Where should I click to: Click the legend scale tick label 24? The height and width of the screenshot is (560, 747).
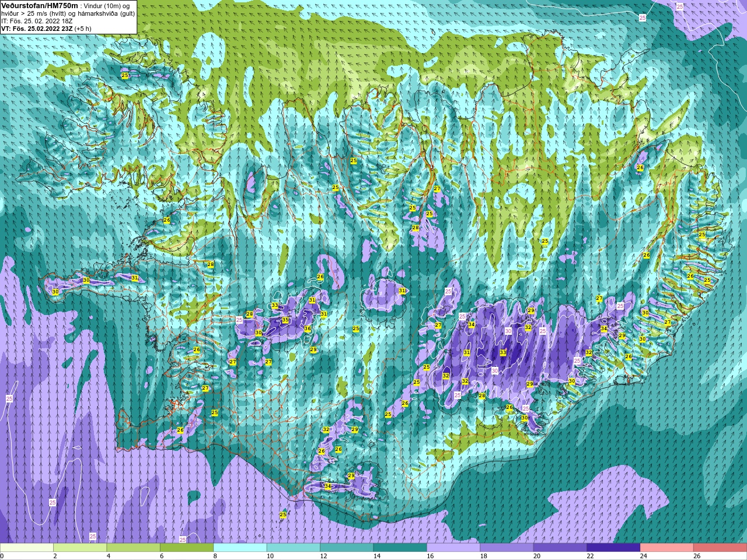pyautogui.click(x=644, y=556)
